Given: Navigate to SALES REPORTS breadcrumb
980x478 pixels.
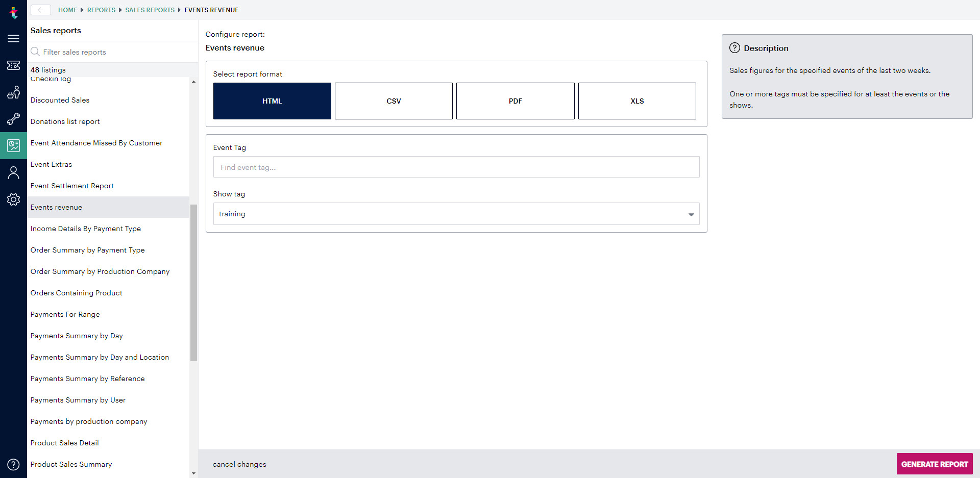Looking at the screenshot, I should (x=150, y=10).
